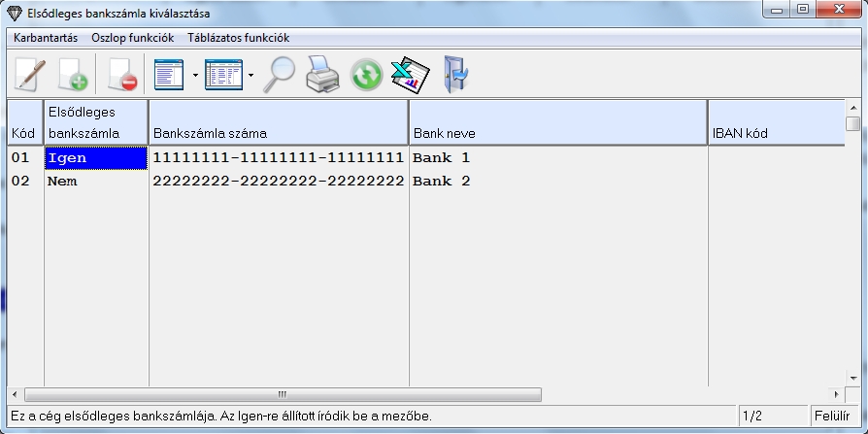Expand the table view dropdown arrow
The height and width of the screenshot is (434, 868).
tap(251, 75)
